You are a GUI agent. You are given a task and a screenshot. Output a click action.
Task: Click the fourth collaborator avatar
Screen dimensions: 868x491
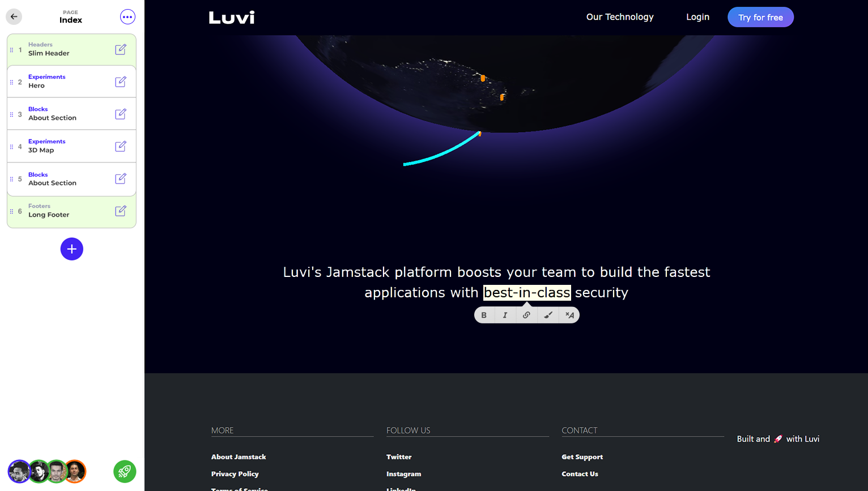75,471
